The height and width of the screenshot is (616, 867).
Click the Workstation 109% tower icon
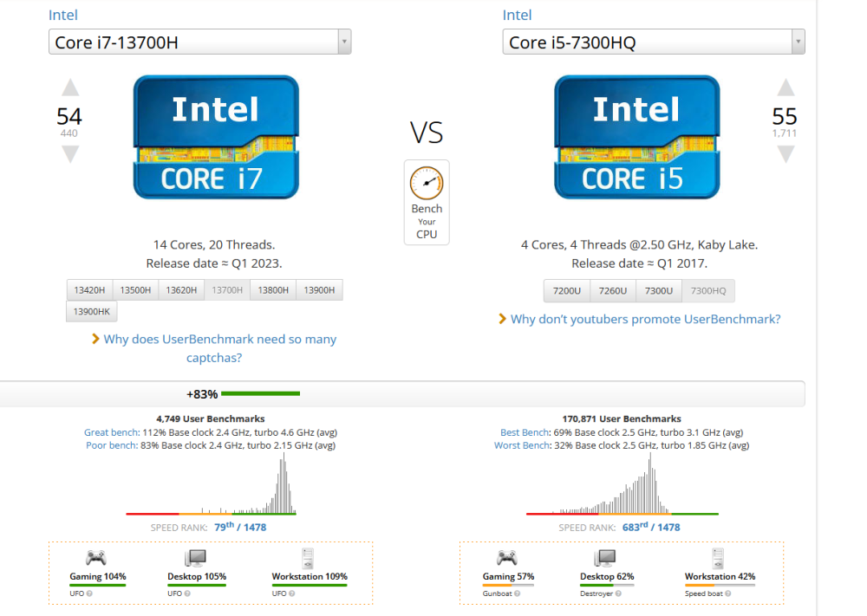coord(308,558)
